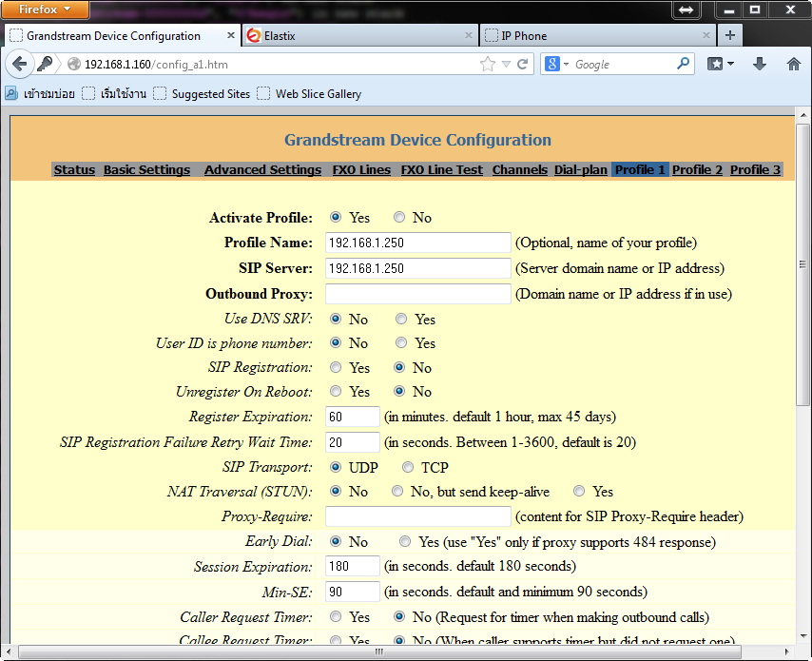This screenshot has width=812, height=661.
Task: Set Use DNS SRV to Yes
Action: click(x=401, y=319)
